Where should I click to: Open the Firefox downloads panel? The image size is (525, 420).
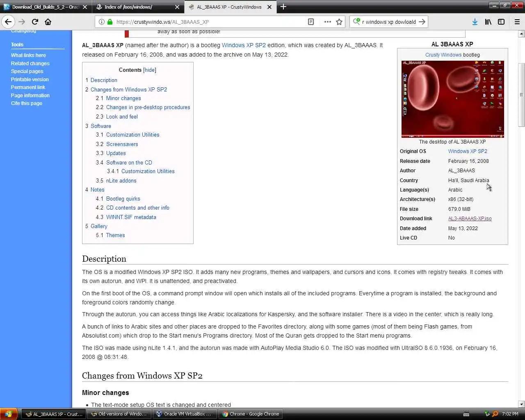pyautogui.click(x=475, y=22)
